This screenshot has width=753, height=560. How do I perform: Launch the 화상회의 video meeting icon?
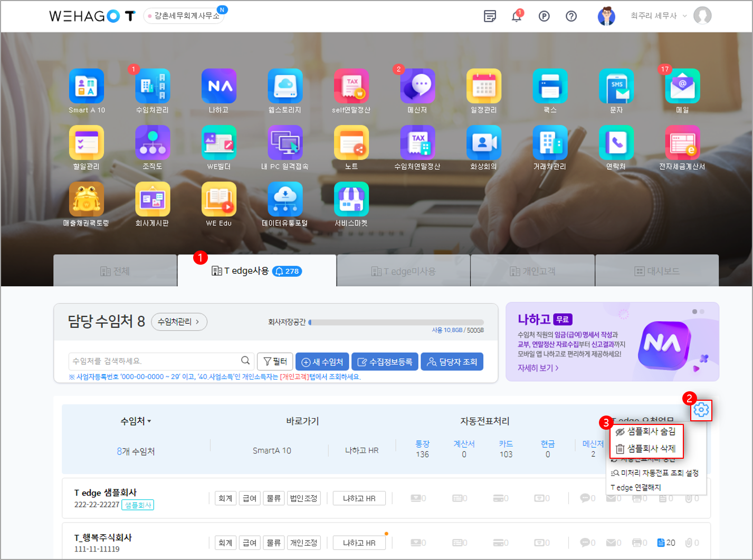[483, 143]
